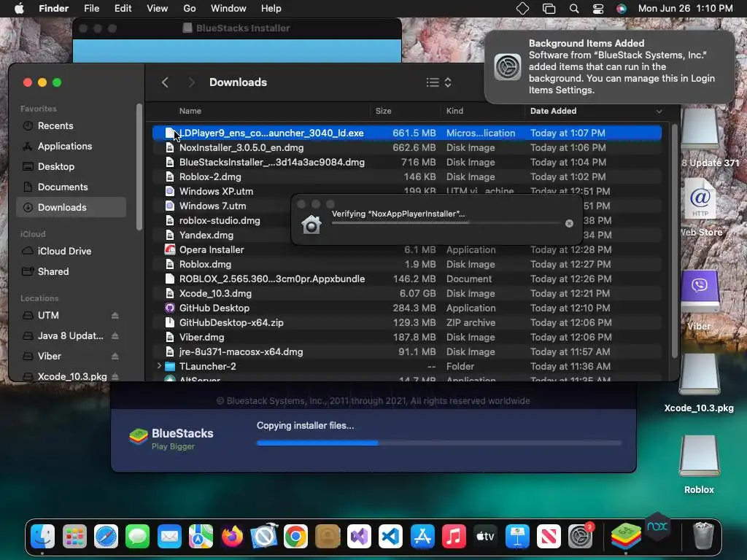747x560 pixels.
Task: Select NoxInstaller_3.0.5.0_en.dmg file
Action: click(407, 147)
